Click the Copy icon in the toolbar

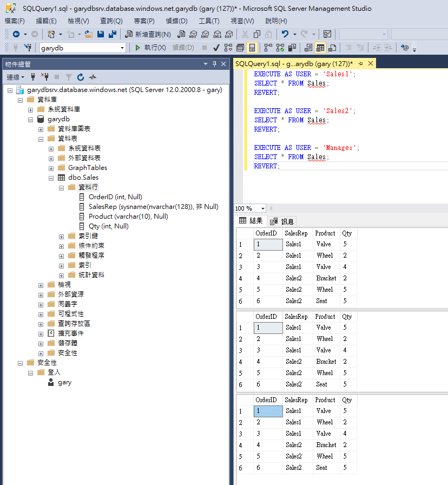(x=257, y=34)
